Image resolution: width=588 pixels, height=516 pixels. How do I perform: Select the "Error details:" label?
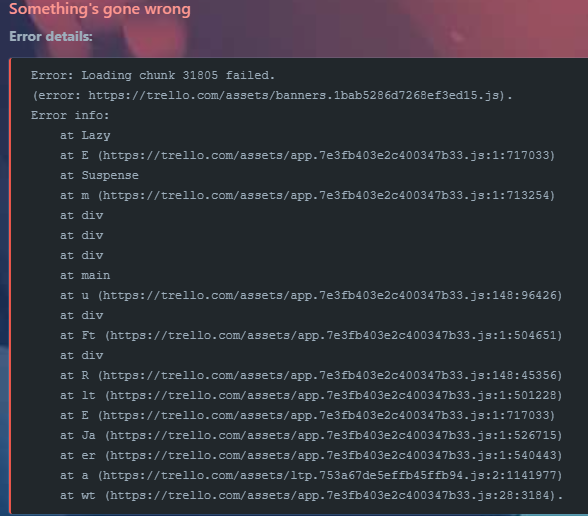point(51,36)
